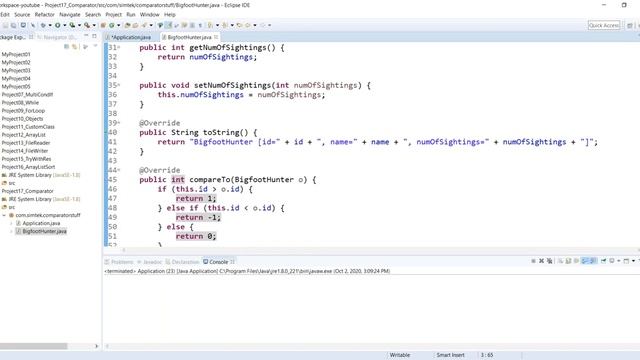Click the Remove Launch X icon in Console
The width and height of the screenshot is (640, 360).
(542, 261)
